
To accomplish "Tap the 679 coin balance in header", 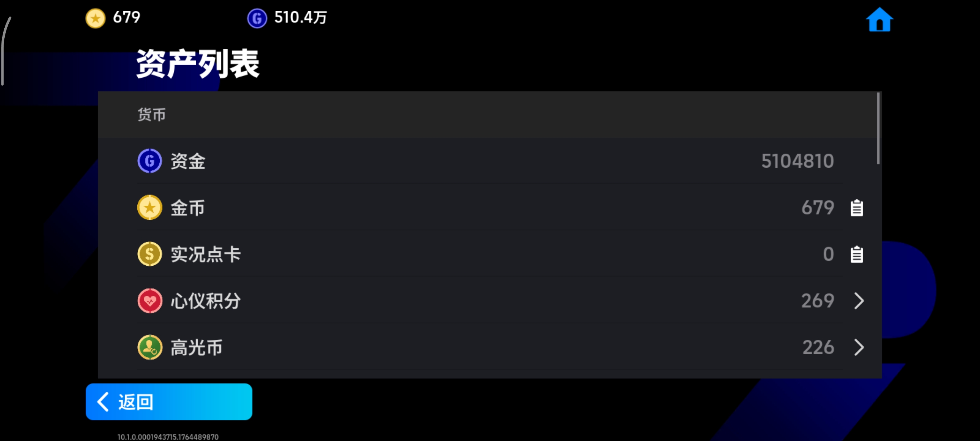I will coord(127,17).
